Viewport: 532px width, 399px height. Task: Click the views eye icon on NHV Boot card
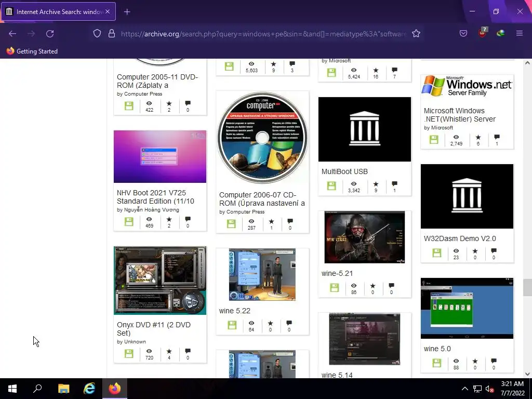149,219
